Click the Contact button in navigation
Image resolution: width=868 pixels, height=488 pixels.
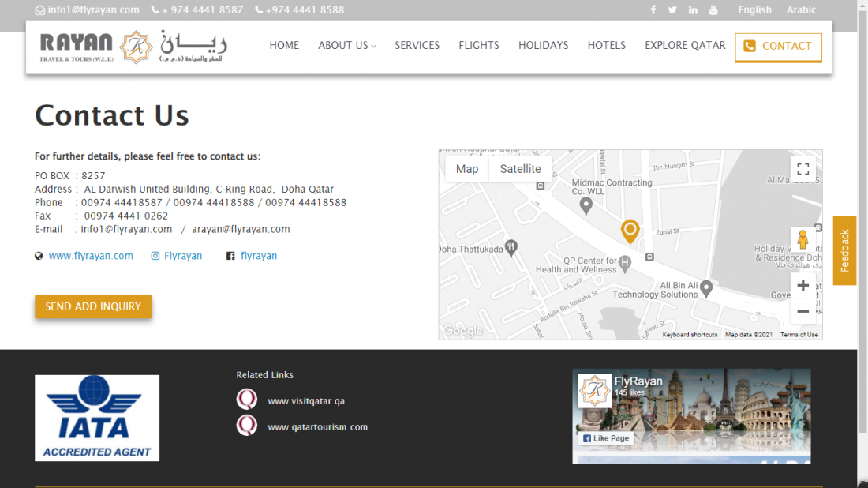click(778, 47)
